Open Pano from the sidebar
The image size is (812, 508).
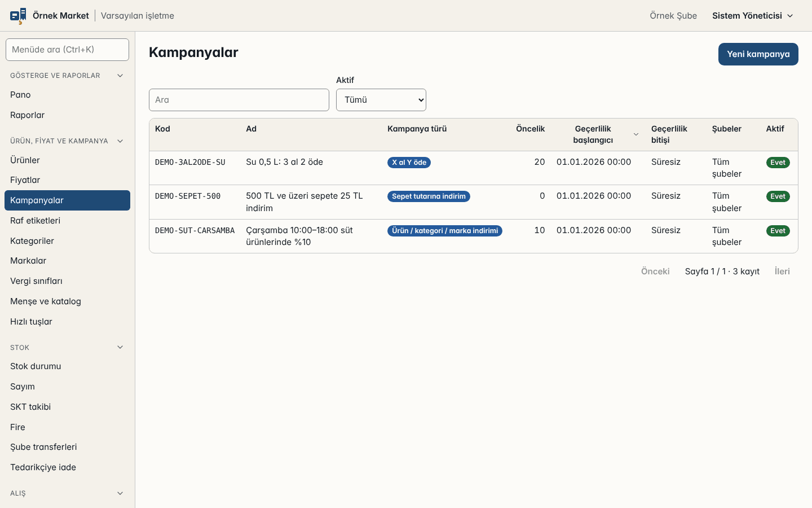point(67,95)
